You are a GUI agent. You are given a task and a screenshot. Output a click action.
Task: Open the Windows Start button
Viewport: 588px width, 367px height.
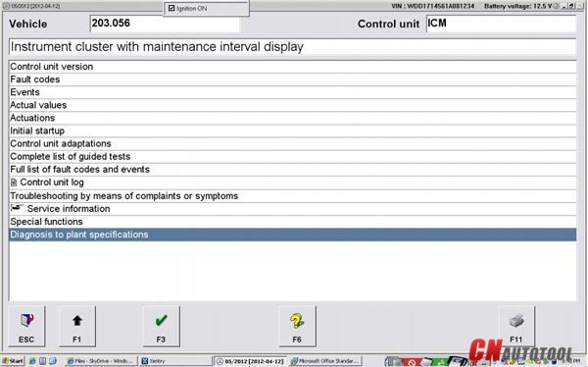[x=13, y=361]
